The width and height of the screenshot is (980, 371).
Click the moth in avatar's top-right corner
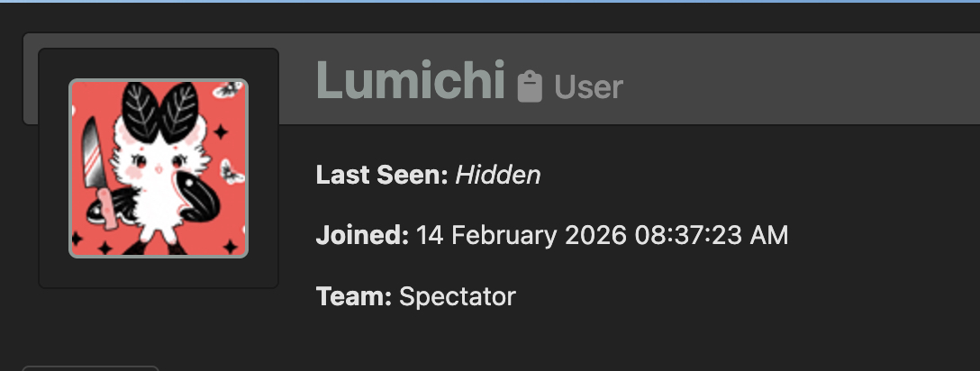point(229,90)
